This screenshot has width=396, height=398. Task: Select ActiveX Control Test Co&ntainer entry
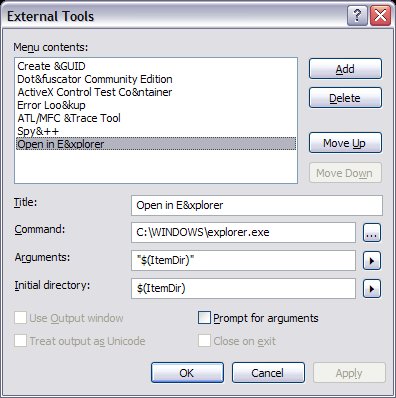point(156,92)
